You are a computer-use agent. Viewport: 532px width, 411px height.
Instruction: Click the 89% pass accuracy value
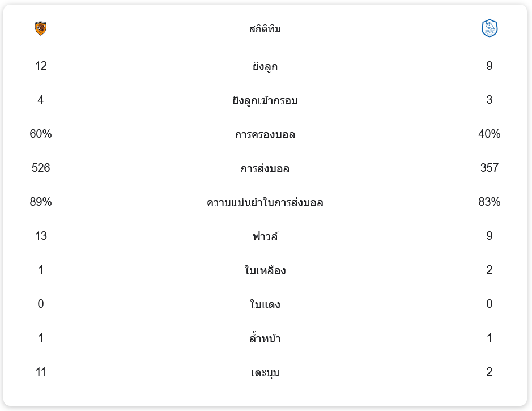point(41,202)
